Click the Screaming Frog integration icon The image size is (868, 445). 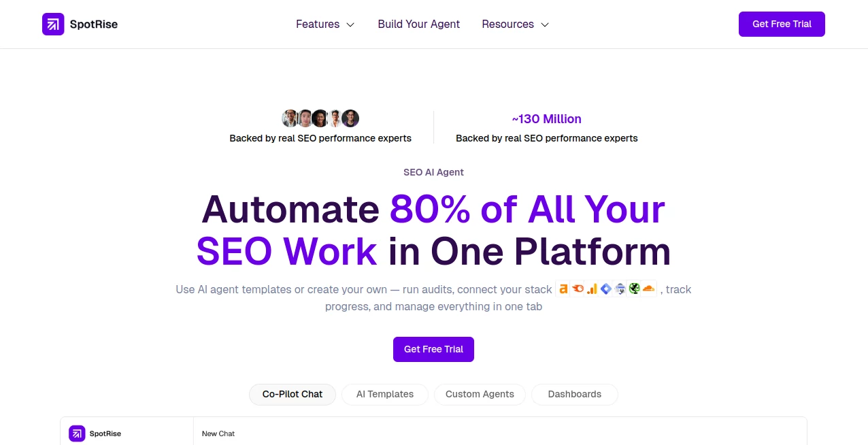point(634,289)
